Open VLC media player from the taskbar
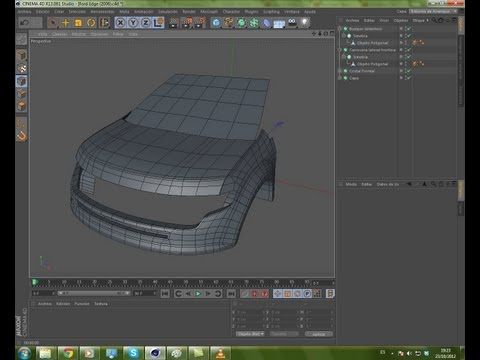This screenshot has height=360, width=480. (x=220, y=353)
